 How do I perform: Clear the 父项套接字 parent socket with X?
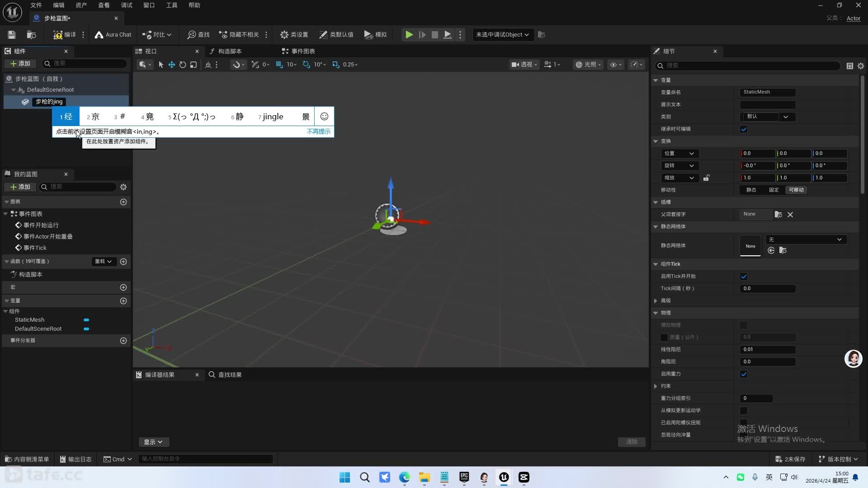click(790, 215)
